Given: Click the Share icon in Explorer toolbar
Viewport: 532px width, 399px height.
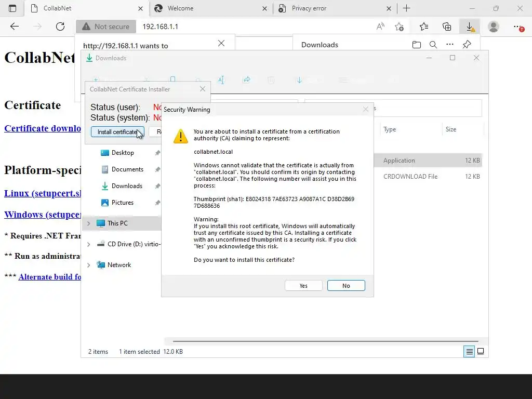Looking at the screenshot, I should [x=247, y=80].
